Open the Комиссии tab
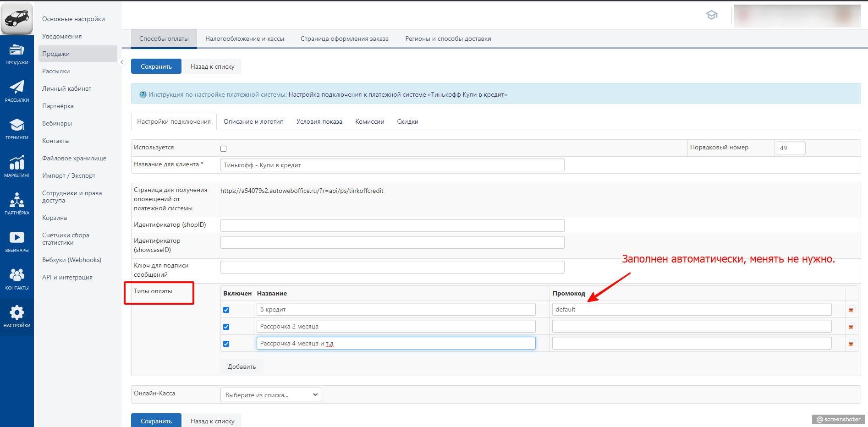 [369, 122]
